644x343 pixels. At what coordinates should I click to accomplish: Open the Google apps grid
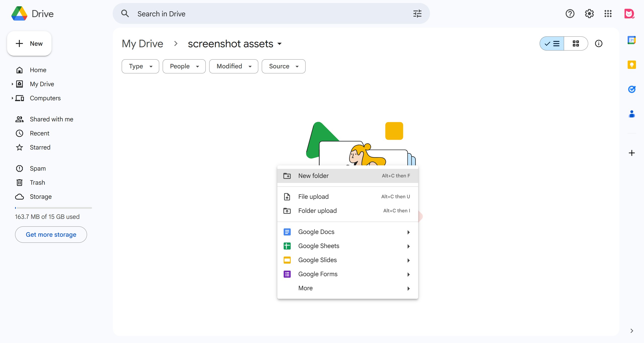pyautogui.click(x=608, y=14)
